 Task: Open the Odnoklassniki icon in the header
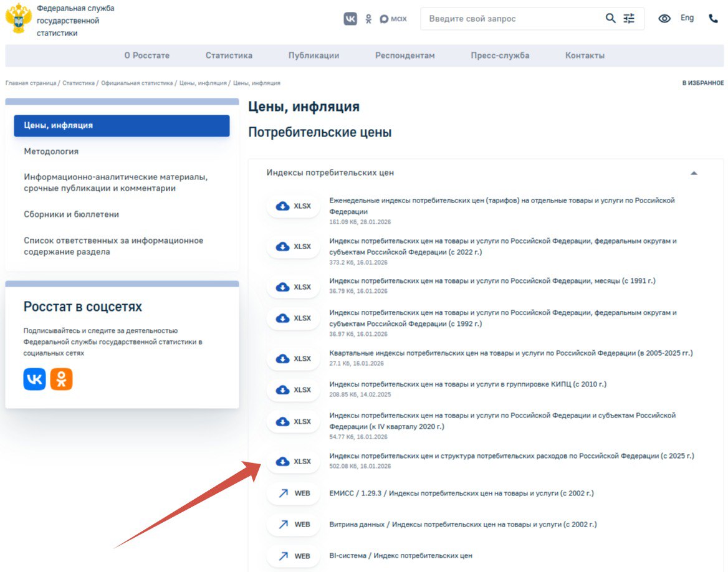[x=368, y=19]
